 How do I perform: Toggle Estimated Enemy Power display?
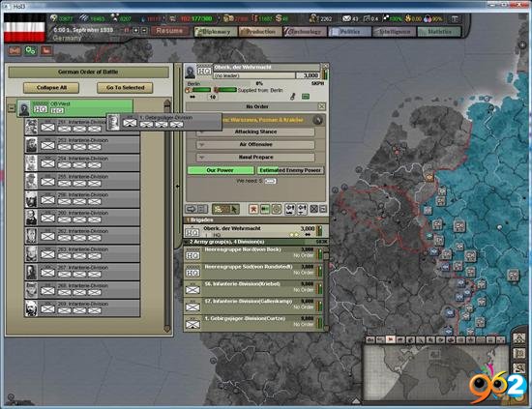pos(290,170)
